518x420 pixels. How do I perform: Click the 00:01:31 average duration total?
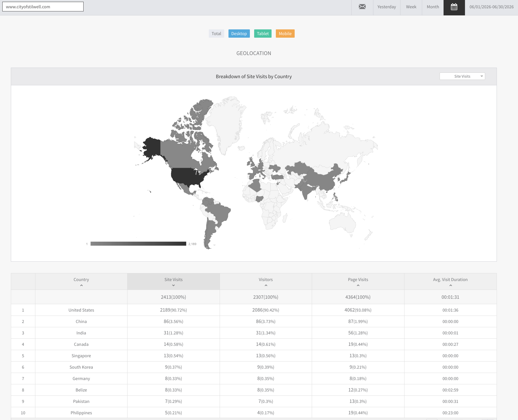450,297
